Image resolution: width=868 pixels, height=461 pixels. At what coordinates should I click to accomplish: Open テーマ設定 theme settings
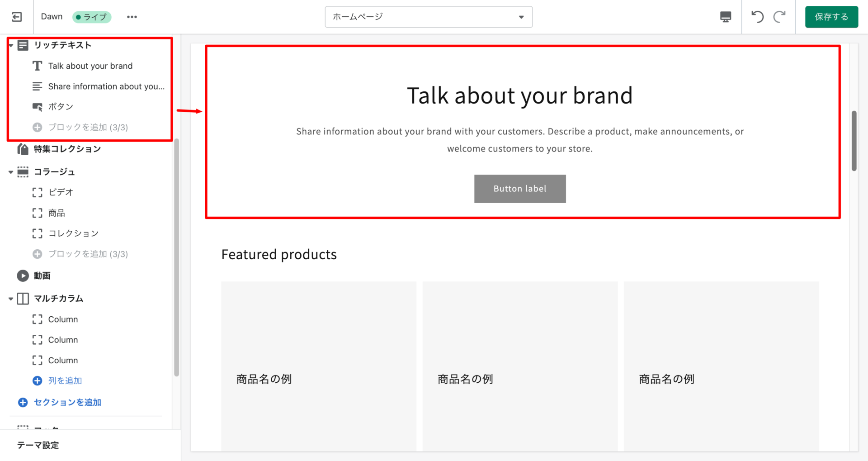pos(38,445)
